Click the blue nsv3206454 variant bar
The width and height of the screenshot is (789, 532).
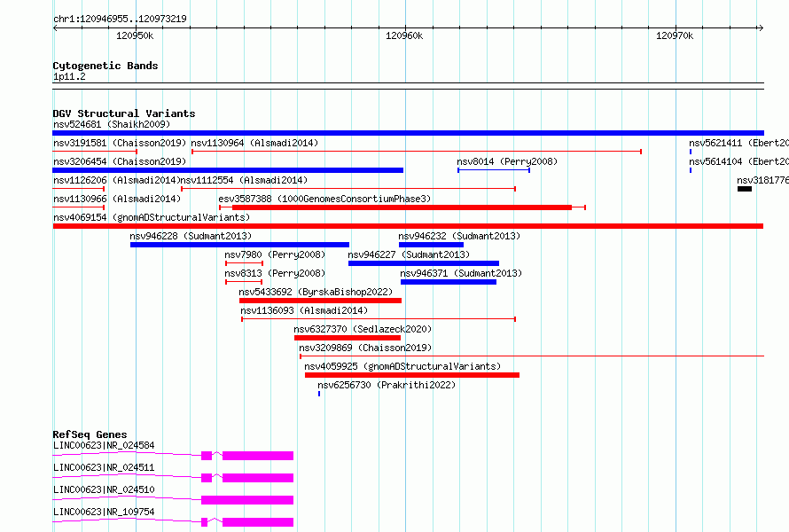click(228, 170)
